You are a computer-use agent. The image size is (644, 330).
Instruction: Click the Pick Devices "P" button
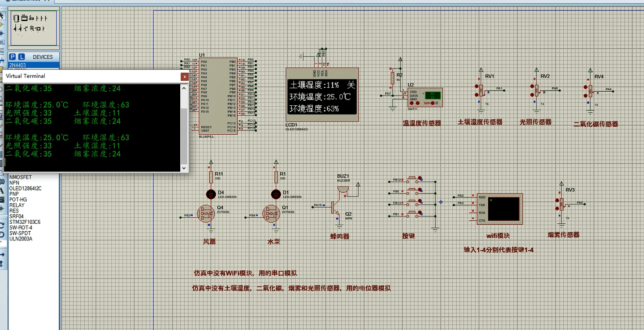point(14,57)
